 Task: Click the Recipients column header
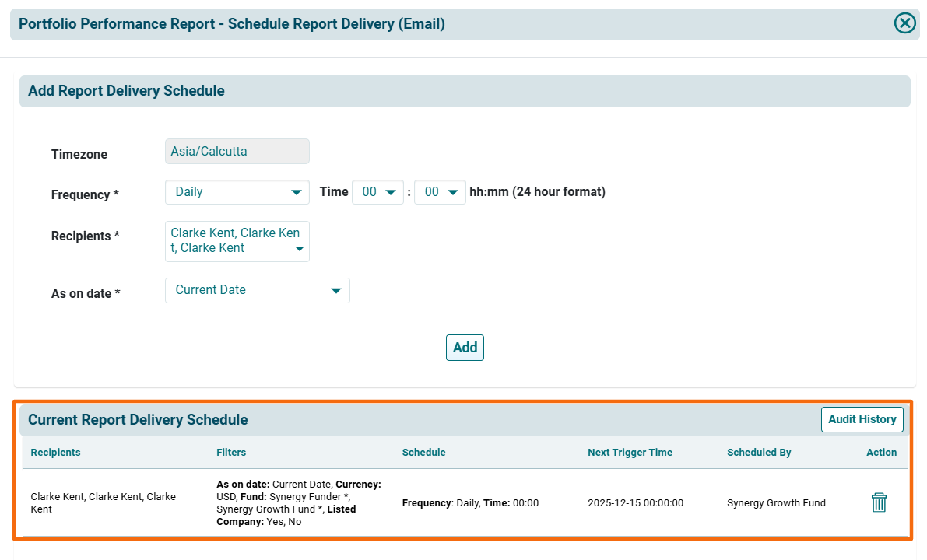55,453
